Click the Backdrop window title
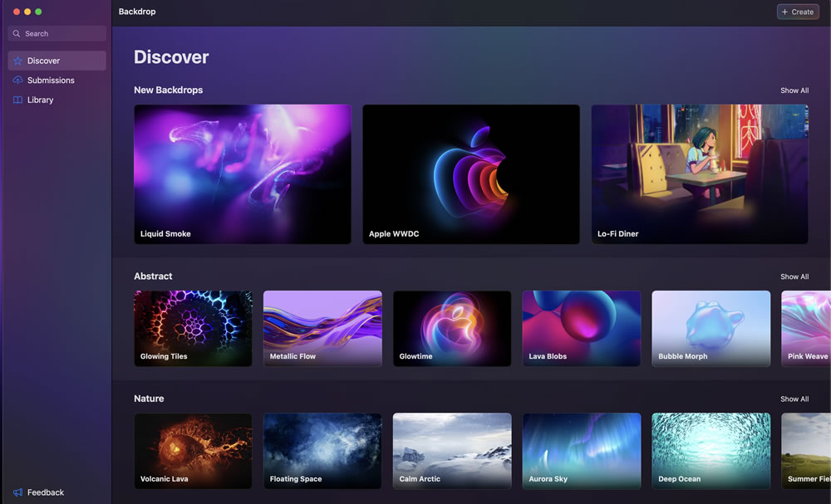831x504 pixels. (137, 12)
